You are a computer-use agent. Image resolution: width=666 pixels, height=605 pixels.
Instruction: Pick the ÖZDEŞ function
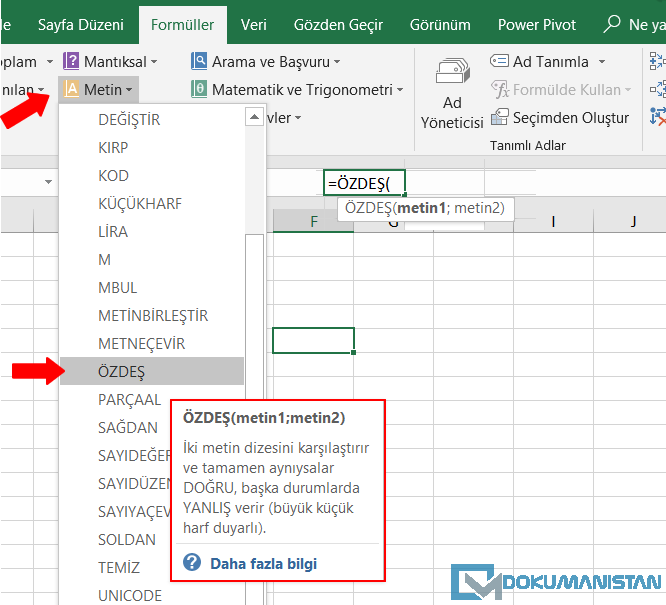coord(152,371)
